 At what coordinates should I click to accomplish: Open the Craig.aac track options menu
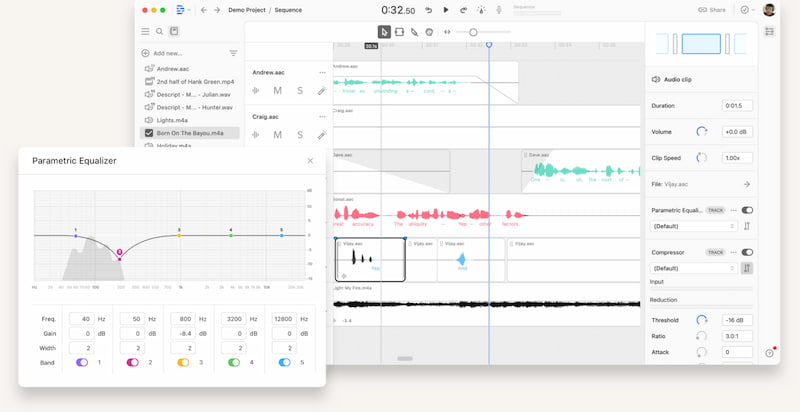322,117
